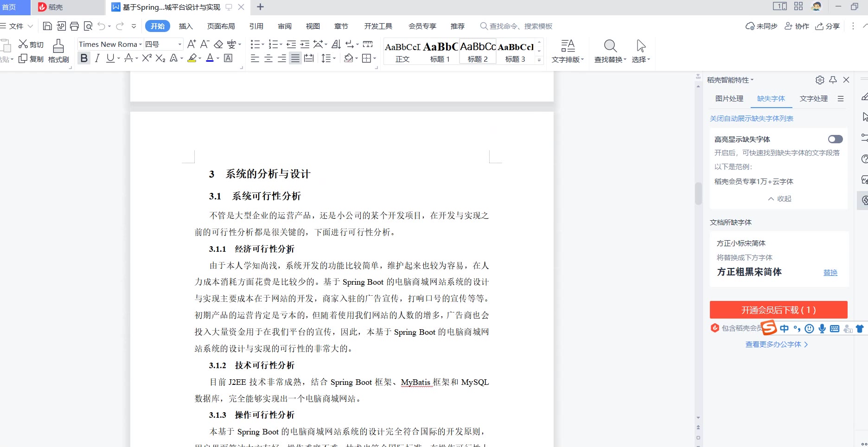
Task: Click the 替换 link for missing font
Action: point(830,273)
